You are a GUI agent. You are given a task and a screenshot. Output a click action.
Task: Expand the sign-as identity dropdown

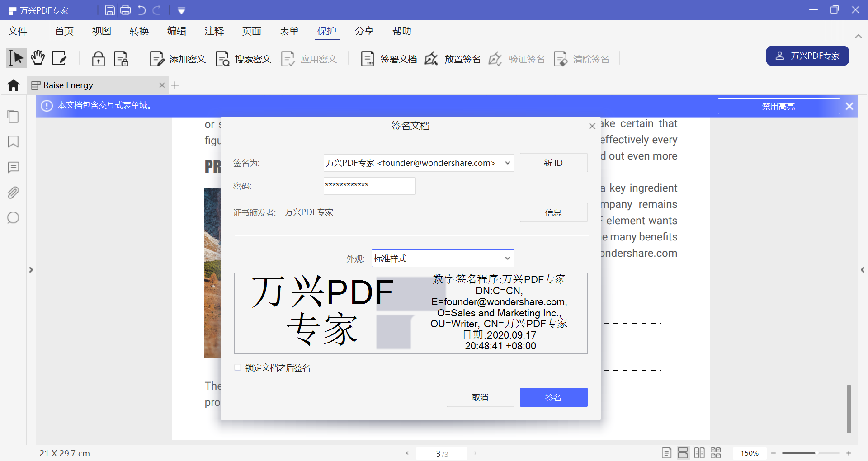508,163
